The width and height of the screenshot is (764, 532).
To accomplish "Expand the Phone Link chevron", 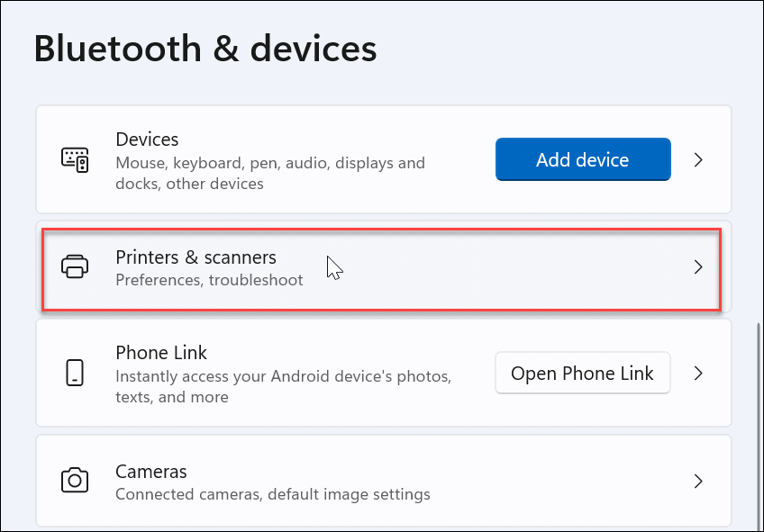I will tap(698, 373).
